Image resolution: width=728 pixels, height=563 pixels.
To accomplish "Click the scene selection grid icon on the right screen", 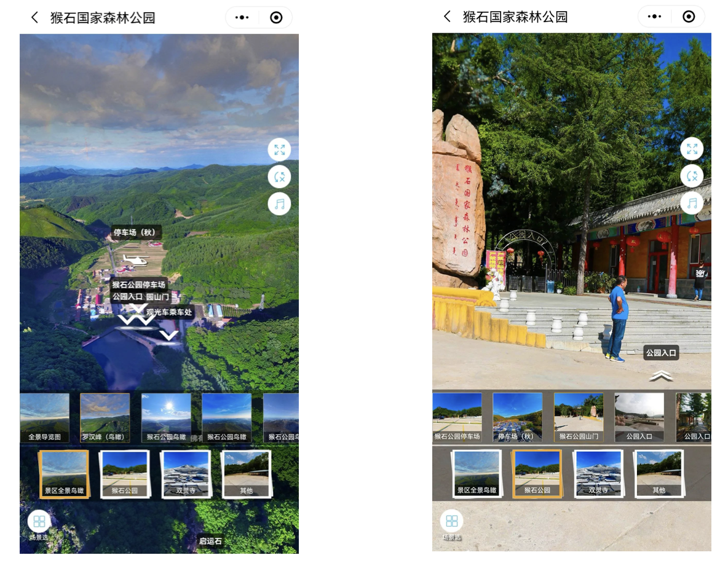I will click(x=452, y=521).
